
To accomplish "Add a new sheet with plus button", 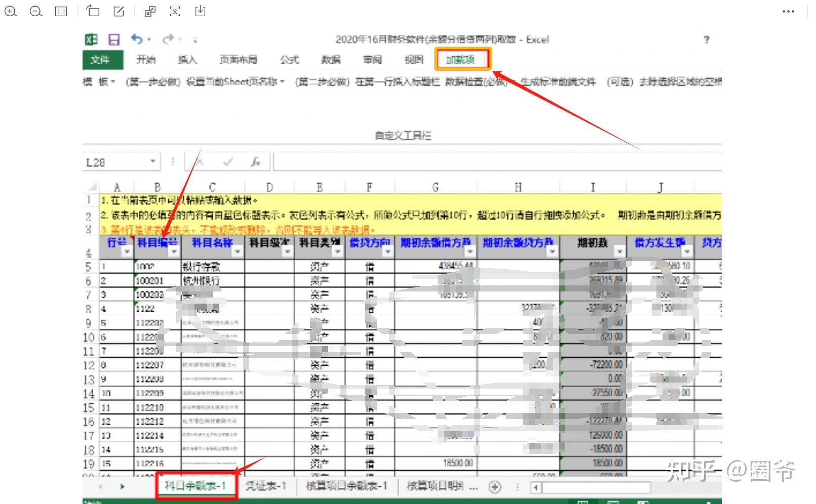I will point(495,487).
